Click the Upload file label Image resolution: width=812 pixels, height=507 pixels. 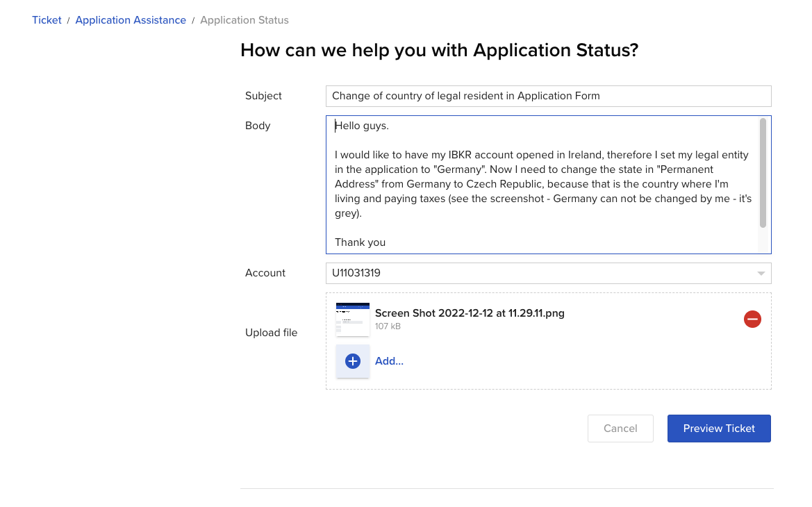272,333
